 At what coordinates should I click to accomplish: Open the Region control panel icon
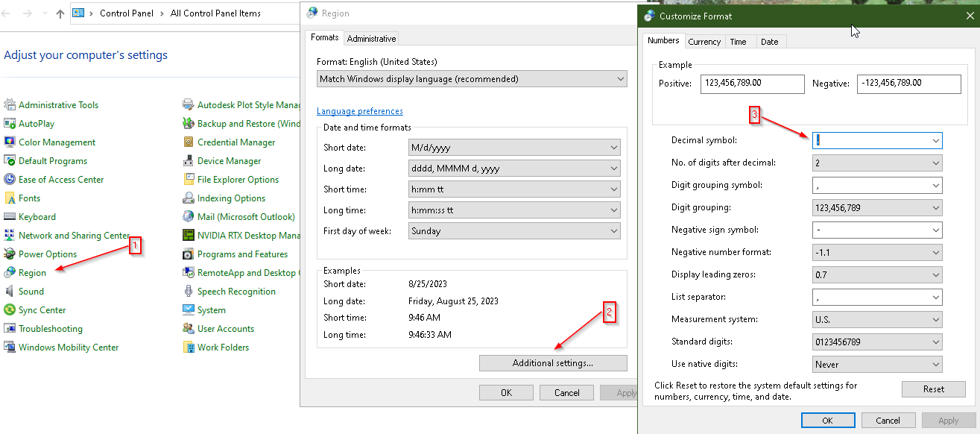[10, 273]
